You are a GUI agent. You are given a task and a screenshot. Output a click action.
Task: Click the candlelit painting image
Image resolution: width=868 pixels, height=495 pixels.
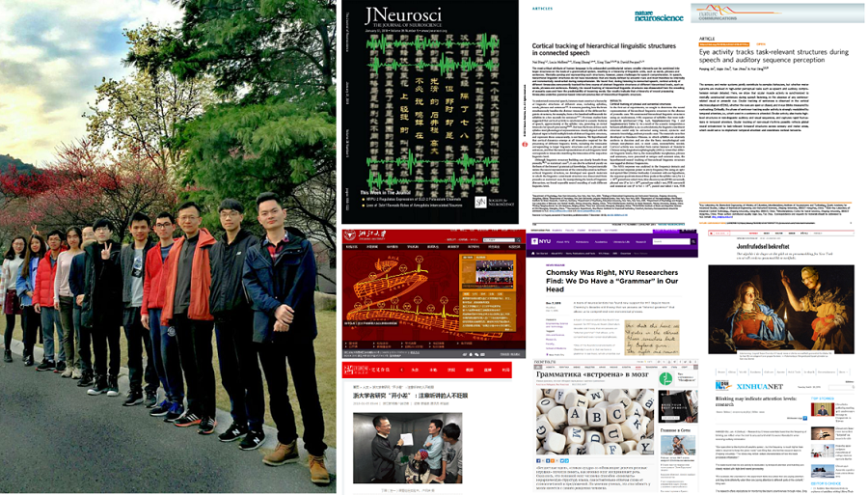[x=780, y=309]
